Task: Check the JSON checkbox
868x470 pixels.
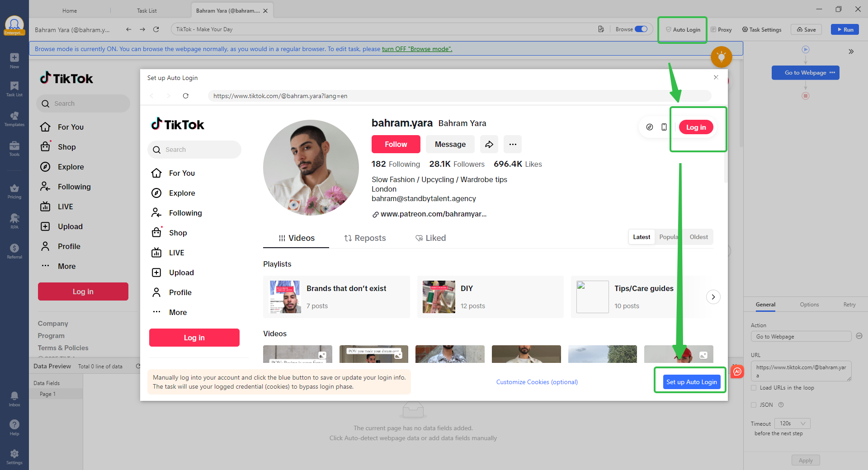Action: [754, 405]
